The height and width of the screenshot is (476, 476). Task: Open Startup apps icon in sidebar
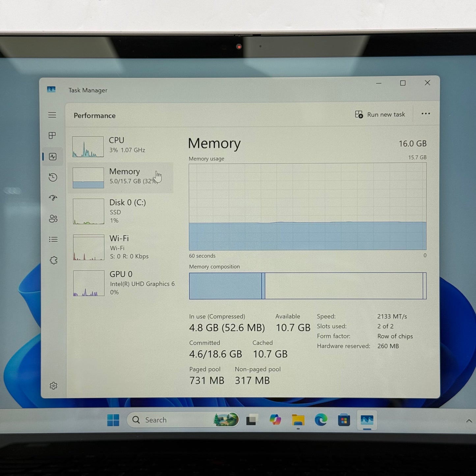pos(53,198)
